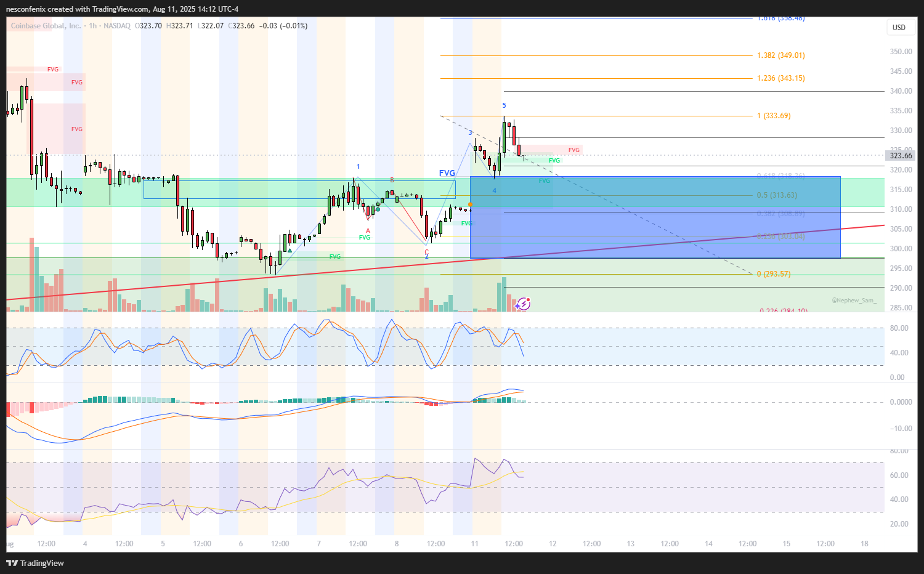924x574 pixels.
Task: Click the Fib label 1 (333.69)
Action: (774, 116)
